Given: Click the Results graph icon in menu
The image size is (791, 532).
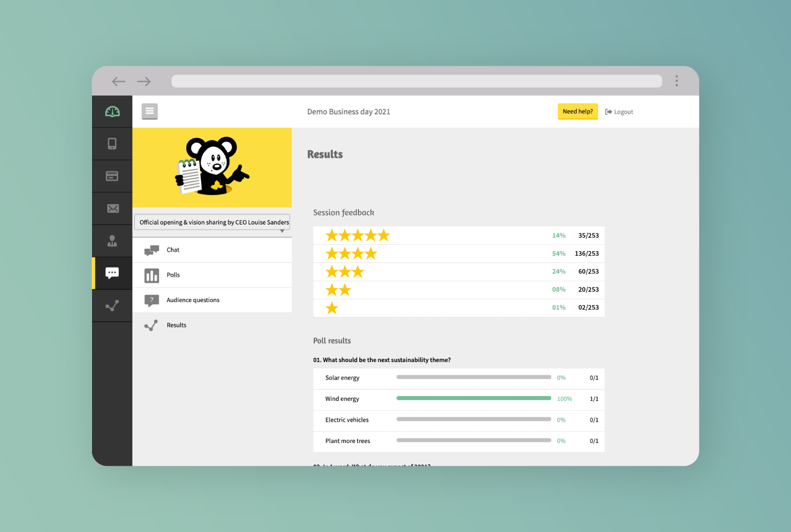Looking at the screenshot, I should click(151, 325).
